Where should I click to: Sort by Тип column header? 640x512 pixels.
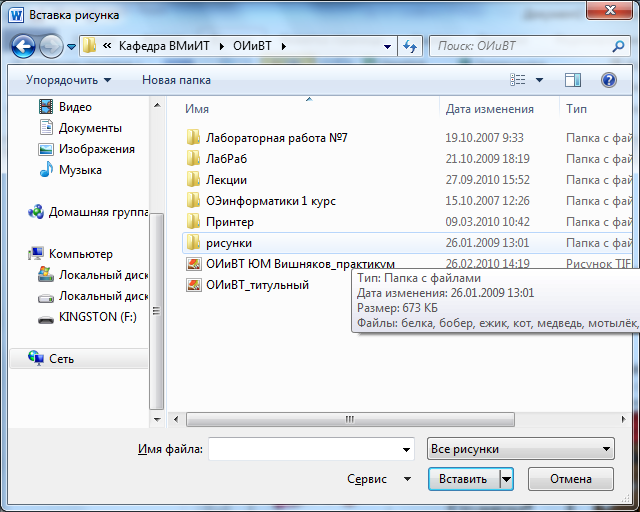576,109
